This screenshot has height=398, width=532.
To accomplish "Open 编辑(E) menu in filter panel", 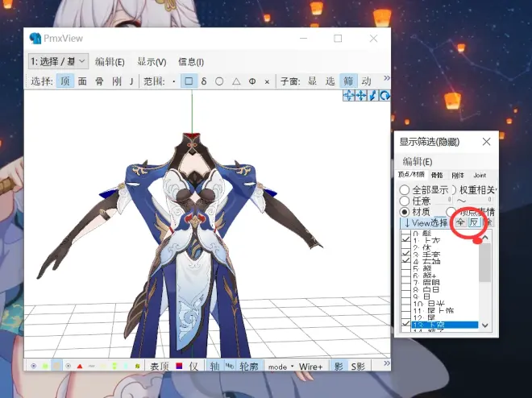I will (417, 162).
